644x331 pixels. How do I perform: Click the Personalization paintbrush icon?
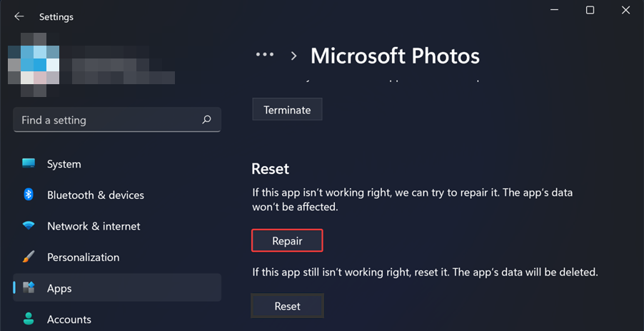coord(29,257)
